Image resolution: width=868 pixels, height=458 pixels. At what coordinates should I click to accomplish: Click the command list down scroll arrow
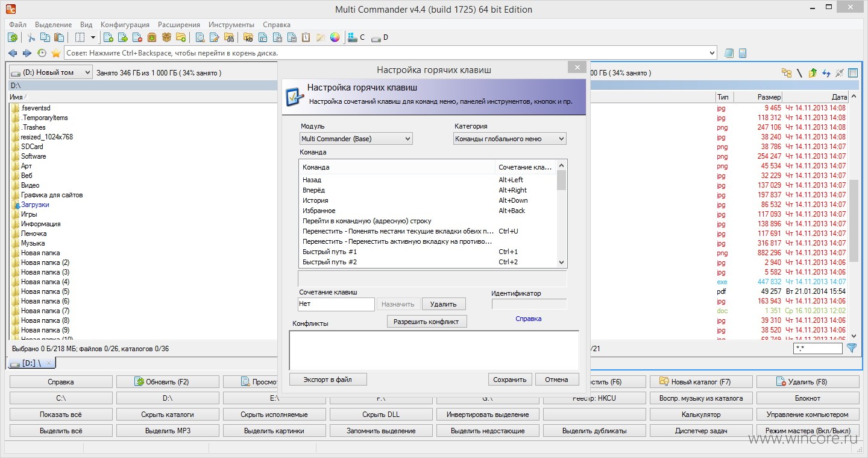(561, 262)
